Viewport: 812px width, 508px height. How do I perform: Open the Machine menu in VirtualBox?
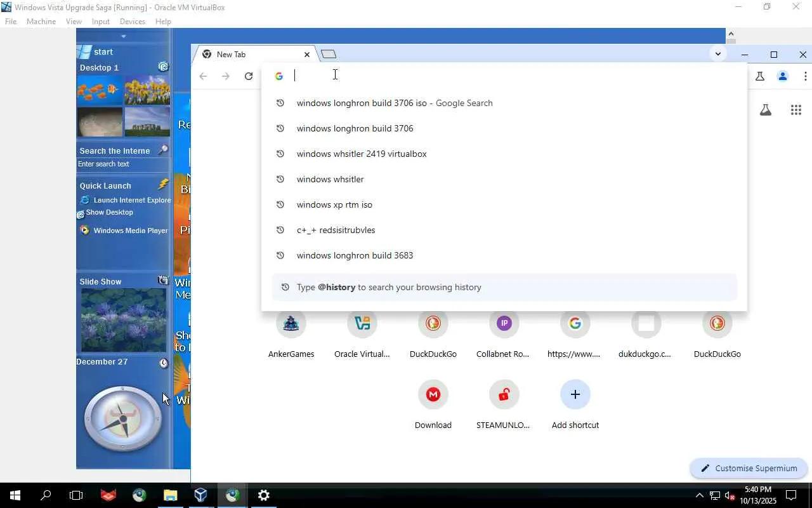(41, 21)
